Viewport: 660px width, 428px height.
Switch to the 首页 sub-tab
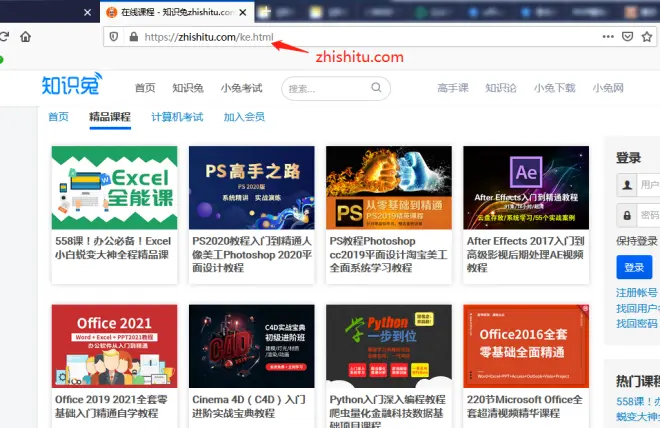coord(59,117)
